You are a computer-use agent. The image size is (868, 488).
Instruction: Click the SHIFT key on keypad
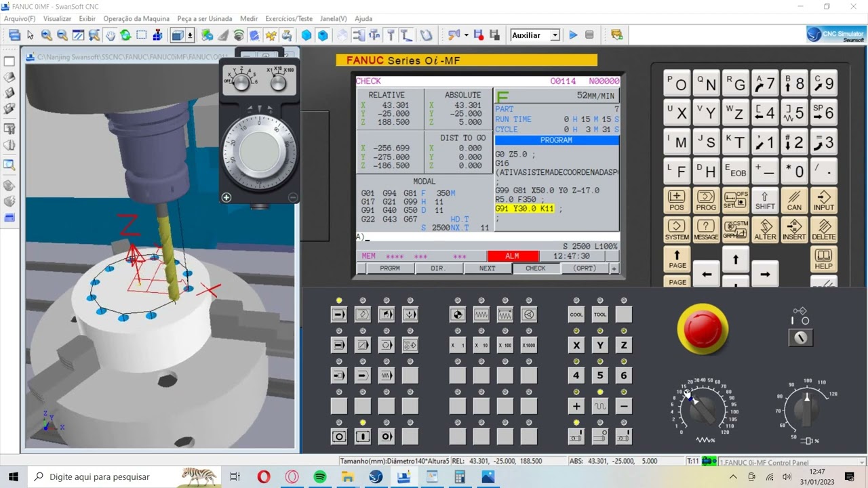[765, 201]
